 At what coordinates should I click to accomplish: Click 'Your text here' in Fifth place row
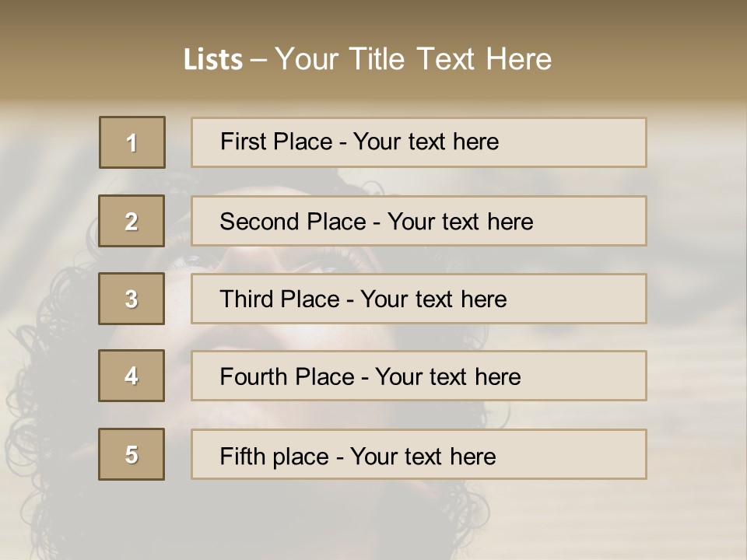[x=423, y=456]
